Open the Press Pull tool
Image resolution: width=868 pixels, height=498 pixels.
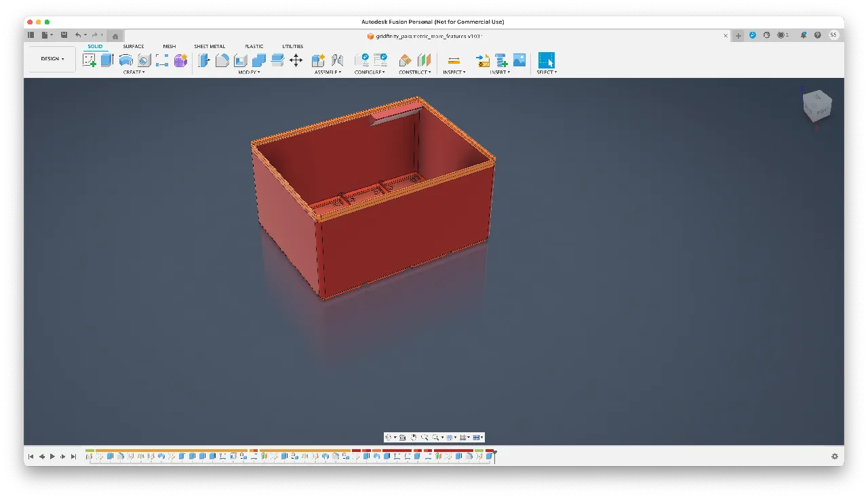pos(203,60)
